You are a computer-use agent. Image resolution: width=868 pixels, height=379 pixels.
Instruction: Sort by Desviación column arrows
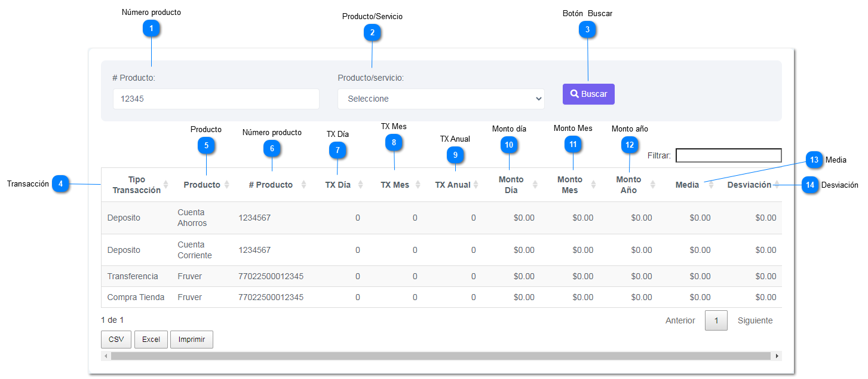pyautogui.click(x=776, y=185)
